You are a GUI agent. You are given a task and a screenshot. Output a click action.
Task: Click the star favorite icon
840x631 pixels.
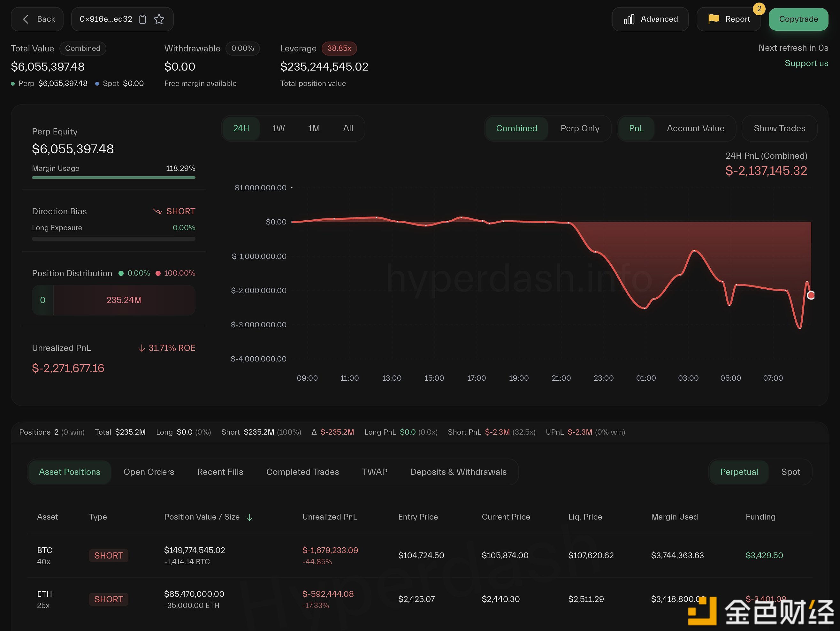point(159,19)
